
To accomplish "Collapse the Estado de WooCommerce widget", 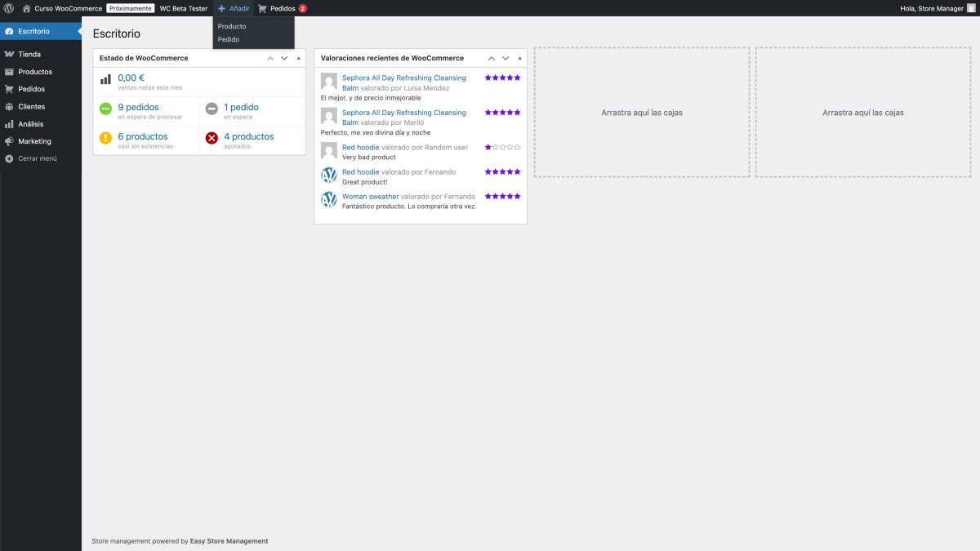I will (x=297, y=58).
